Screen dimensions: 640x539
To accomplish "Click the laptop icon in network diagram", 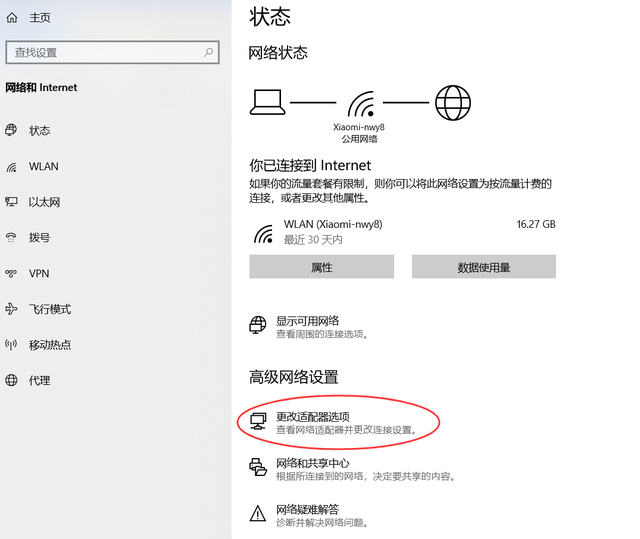I will point(267,102).
